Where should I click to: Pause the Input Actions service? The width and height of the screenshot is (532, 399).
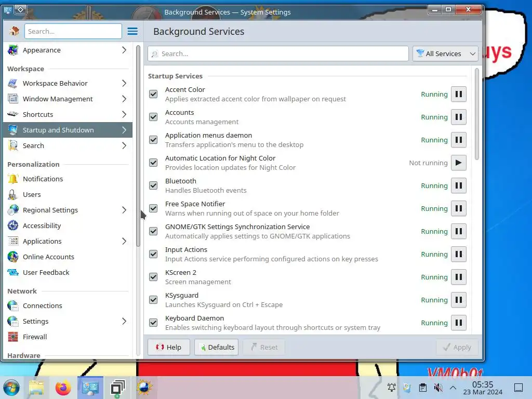(x=458, y=254)
